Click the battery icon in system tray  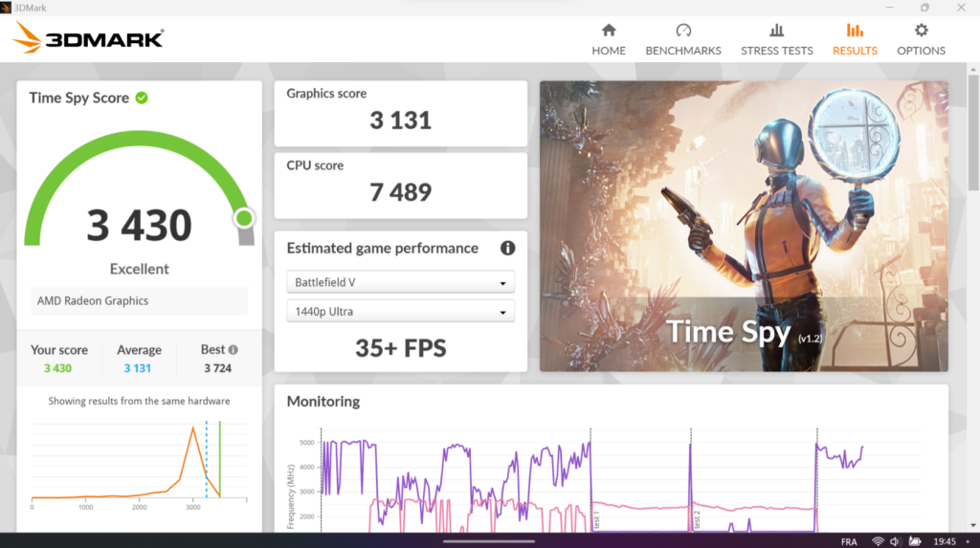[x=915, y=541]
